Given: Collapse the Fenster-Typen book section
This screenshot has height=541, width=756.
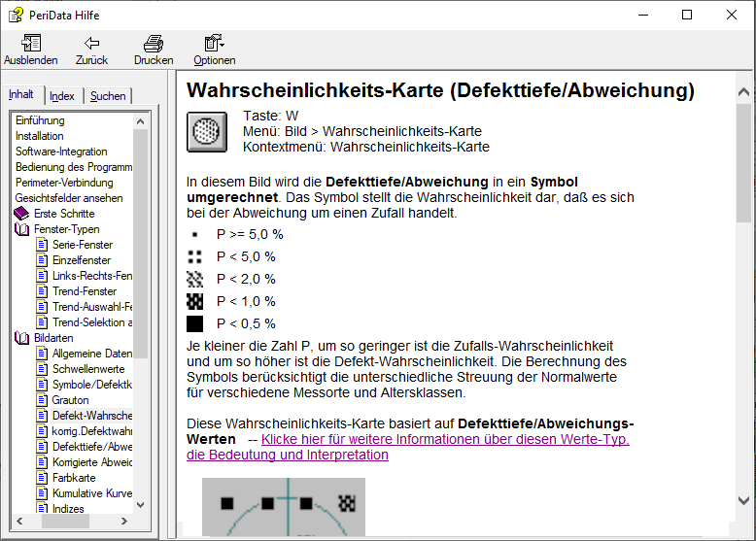Looking at the screenshot, I should 22,229.
